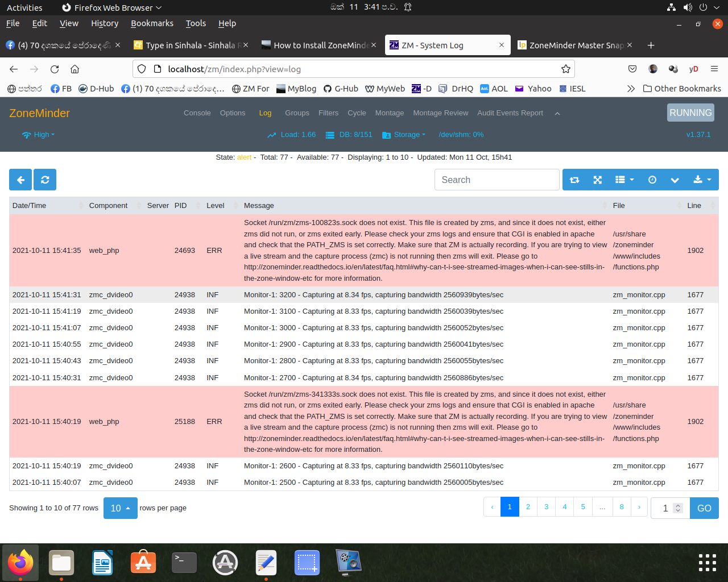
Task: Click the Firefox home icon
Action: point(75,69)
